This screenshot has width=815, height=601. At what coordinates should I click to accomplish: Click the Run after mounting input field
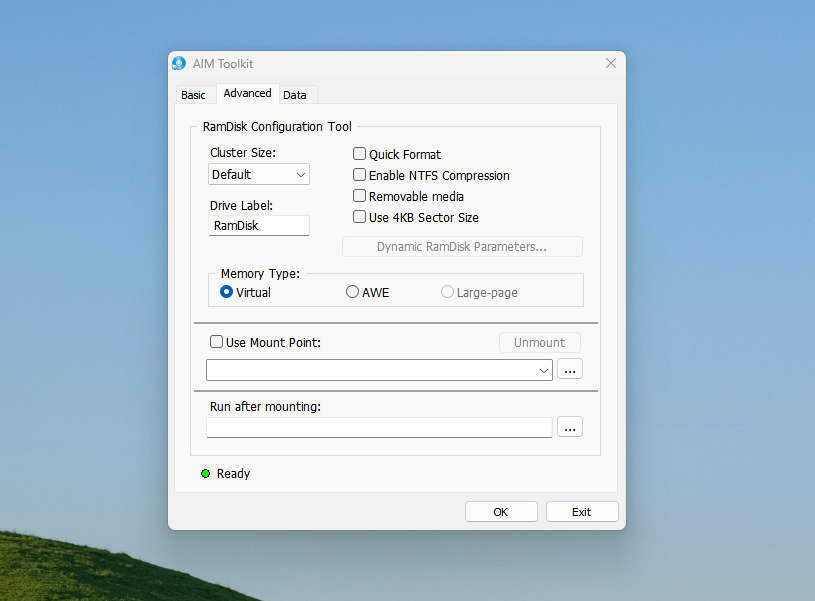(379, 428)
